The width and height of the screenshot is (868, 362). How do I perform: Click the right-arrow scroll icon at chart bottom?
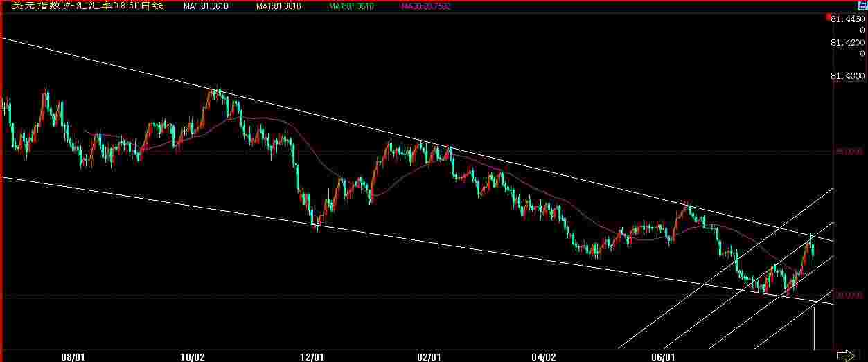click(x=846, y=355)
